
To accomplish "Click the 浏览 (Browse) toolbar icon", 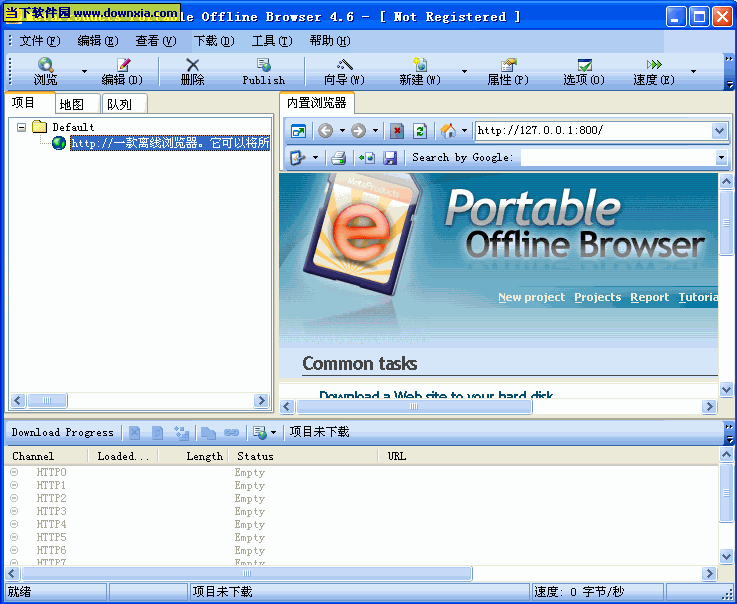I will [46, 64].
